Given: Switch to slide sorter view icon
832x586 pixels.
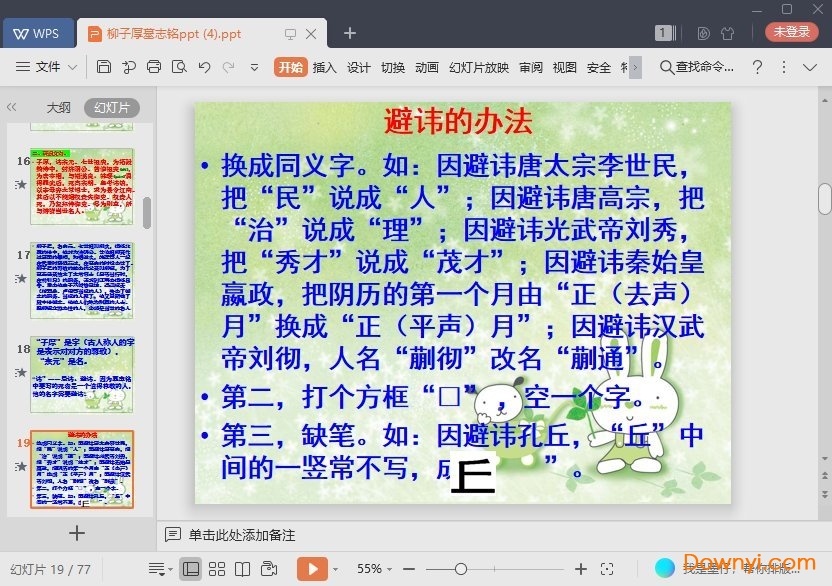Looking at the screenshot, I should (x=216, y=569).
